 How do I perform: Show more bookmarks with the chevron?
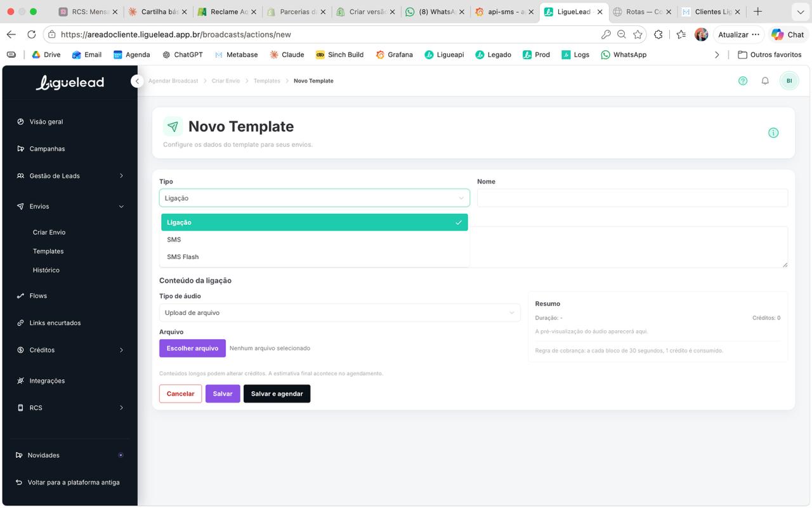[717, 55]
